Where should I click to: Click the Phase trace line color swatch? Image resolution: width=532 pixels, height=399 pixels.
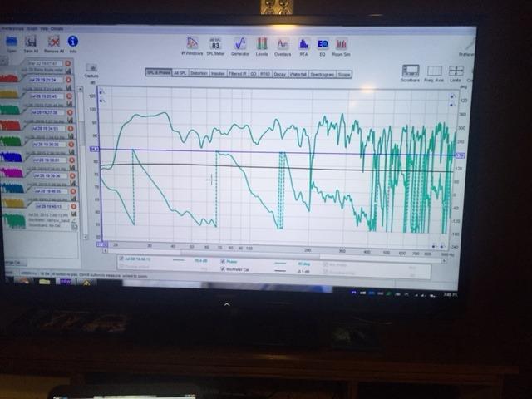pyautogui.click(x=280, y=263)
